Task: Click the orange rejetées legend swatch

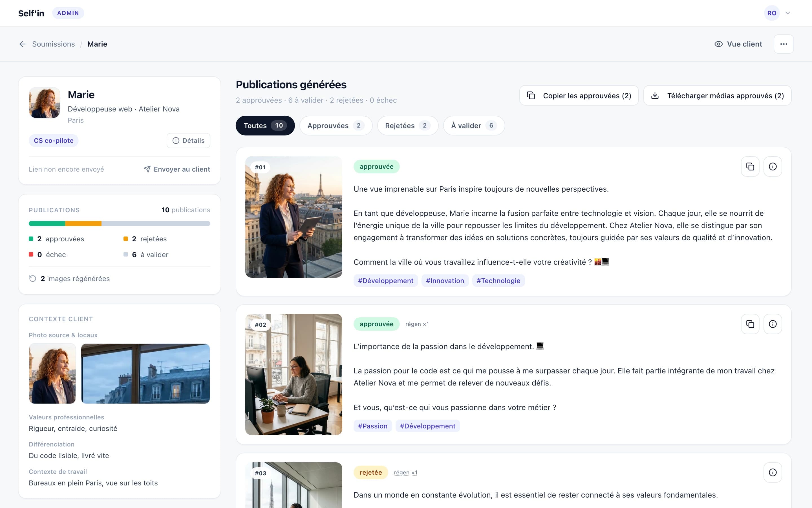Action: click(126, 239)
